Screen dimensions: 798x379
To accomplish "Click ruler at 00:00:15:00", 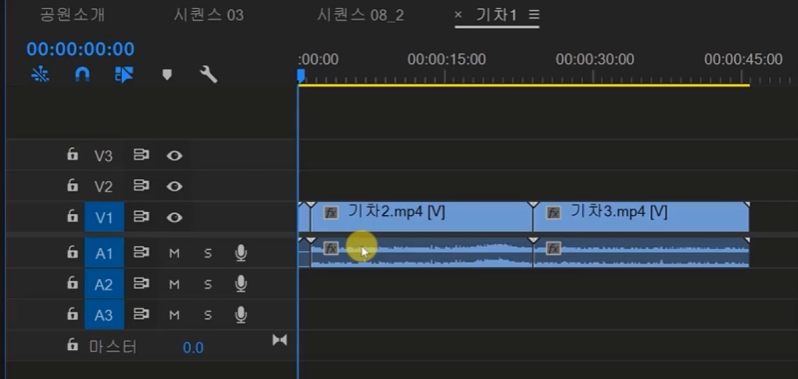I will pyautogui.click(x=446, y=60).
